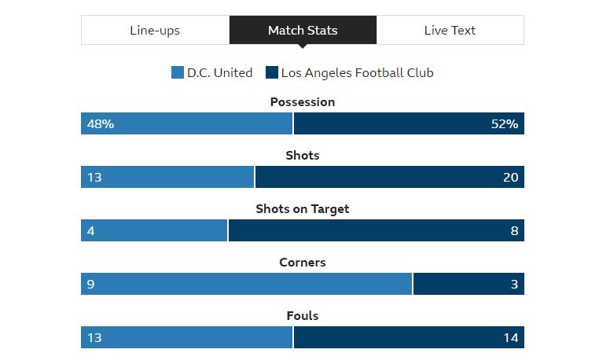Click LAFC's 52% possession bar
Screen dimensions: 599x364
(409, 123)
